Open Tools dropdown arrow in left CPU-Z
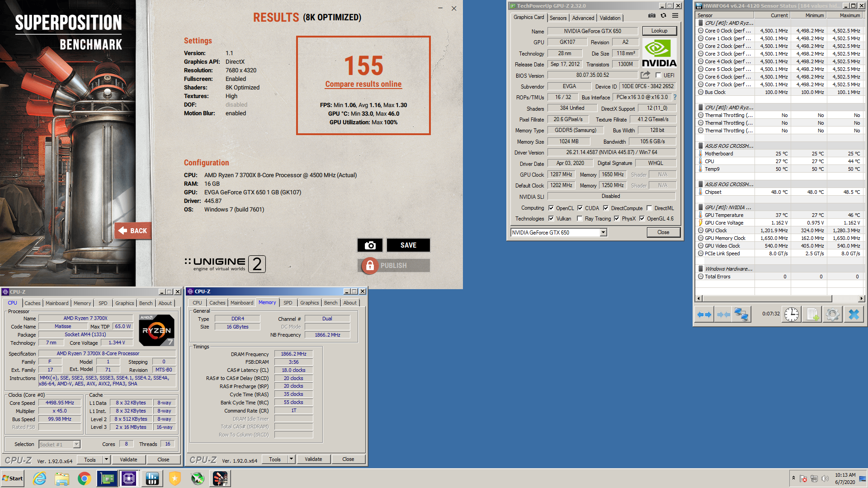 pyautogui.click(x=107, y=460)
